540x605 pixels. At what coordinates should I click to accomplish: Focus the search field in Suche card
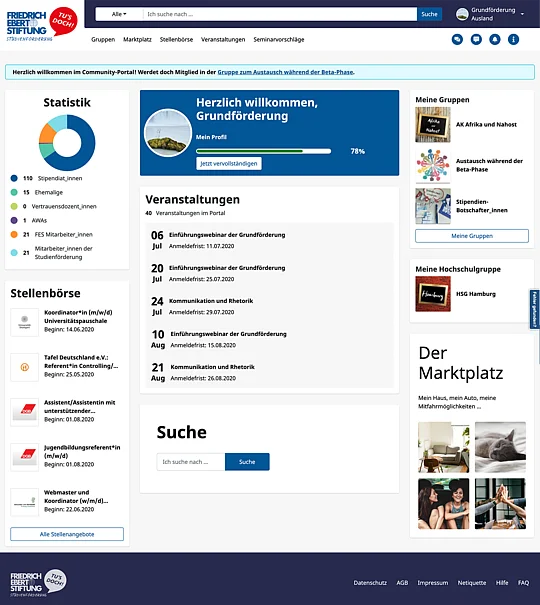191,462
